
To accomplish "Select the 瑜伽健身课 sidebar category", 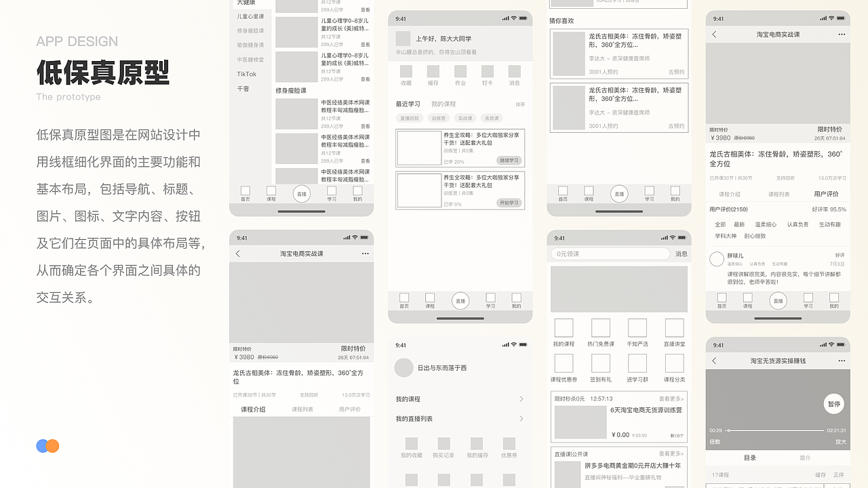I will (x=250, y=45).
